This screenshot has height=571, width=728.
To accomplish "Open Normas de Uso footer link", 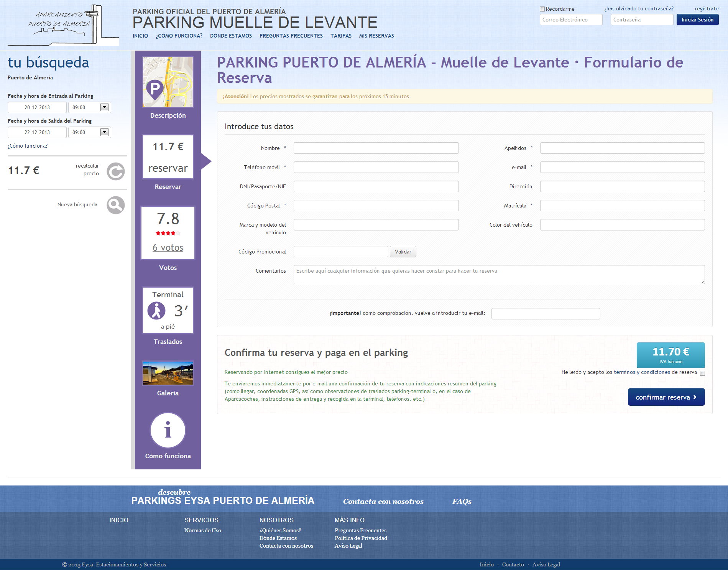I will click(x=203, y=530).
